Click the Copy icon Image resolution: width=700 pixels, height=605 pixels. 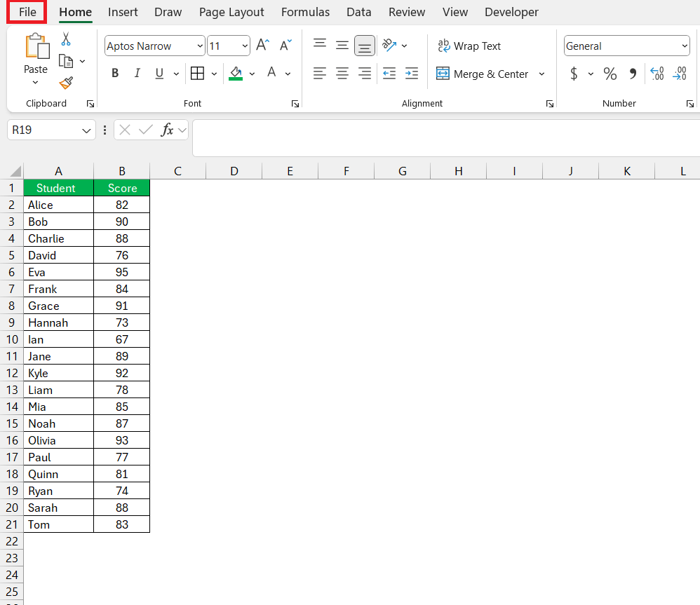click(x=66, y=61)
